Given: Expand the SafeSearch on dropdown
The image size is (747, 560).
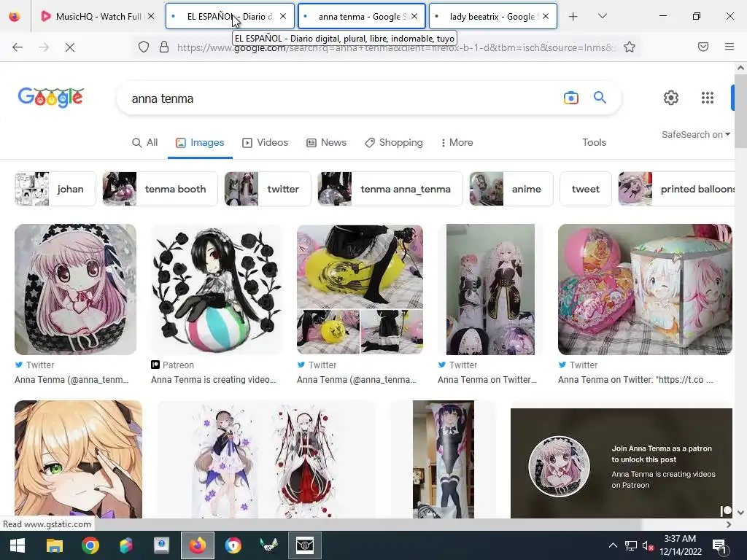Looking at the screenshot, I should (695, 135).
